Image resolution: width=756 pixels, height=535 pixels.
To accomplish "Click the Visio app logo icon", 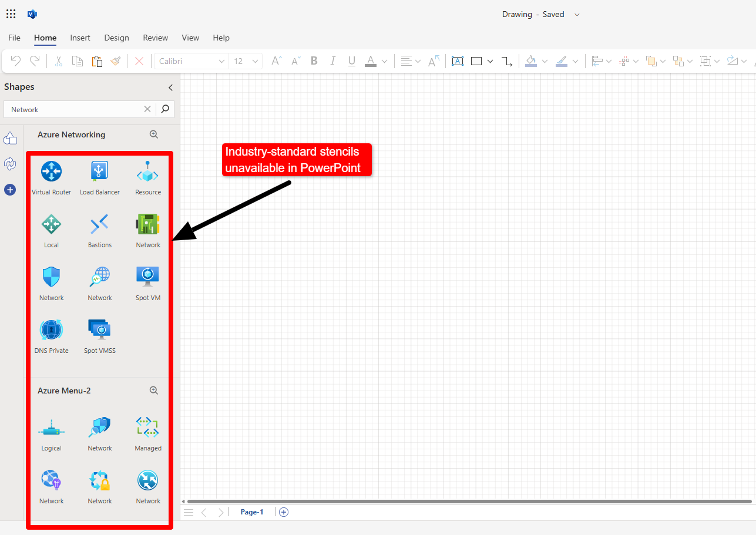I will [32, 14].
